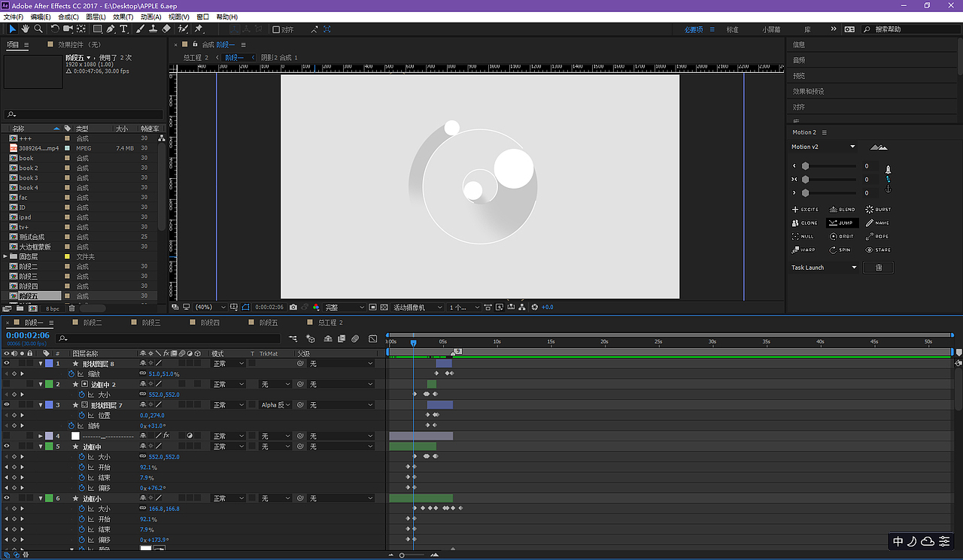This screenshot has width=963, height=560.
Task: Click the first Motion easing slider handle
Action: (805, 166)
